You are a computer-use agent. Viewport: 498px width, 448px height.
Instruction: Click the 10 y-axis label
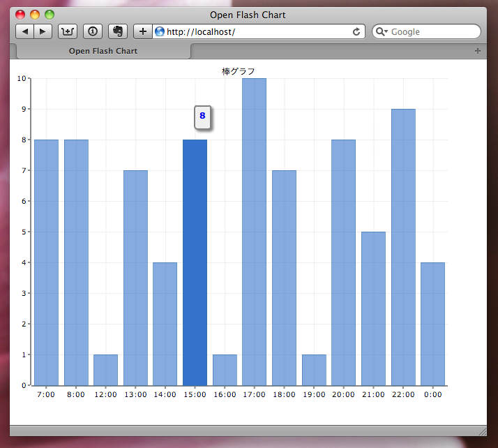pos(22,78)
